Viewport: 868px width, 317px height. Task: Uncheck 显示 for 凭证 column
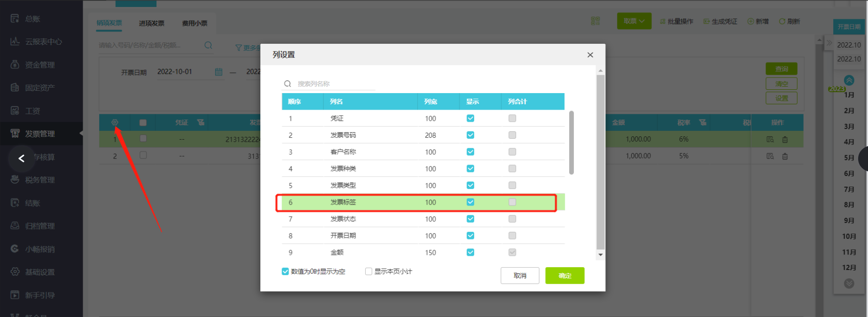(470, 119)
